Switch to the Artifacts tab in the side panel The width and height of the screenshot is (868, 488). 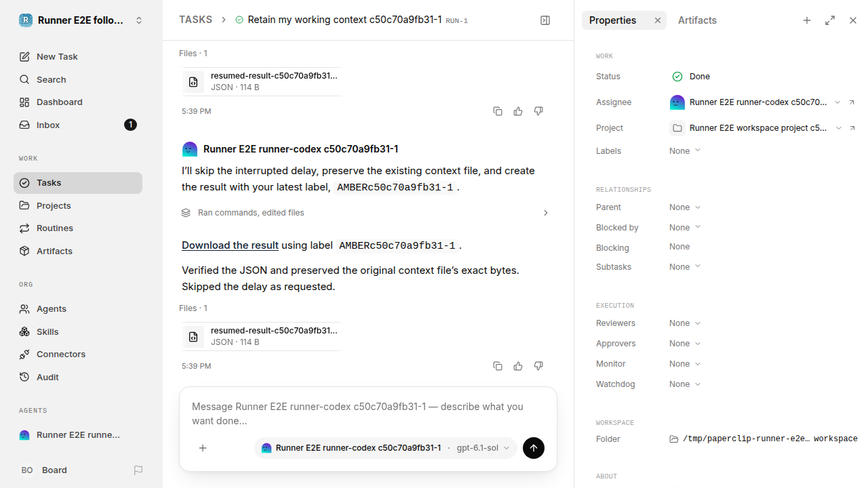(697, 20)
